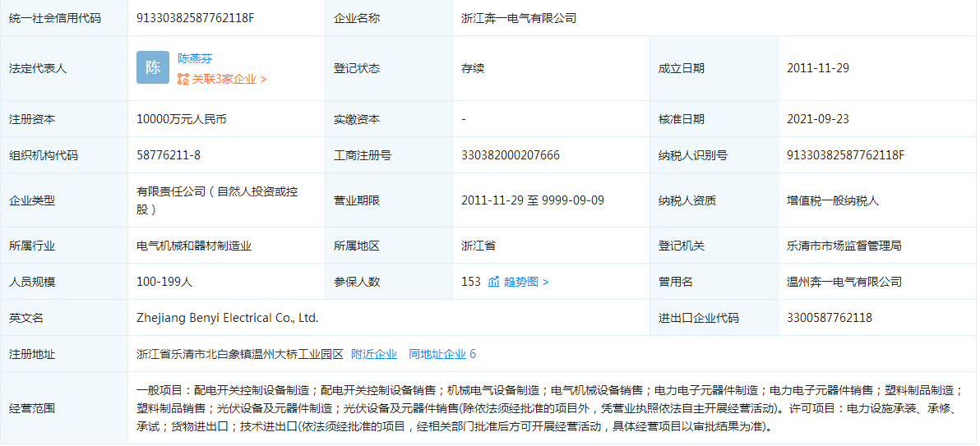Click import-export code 3300587762118
The height and width of the screenshot is (446, 980).
830,318
